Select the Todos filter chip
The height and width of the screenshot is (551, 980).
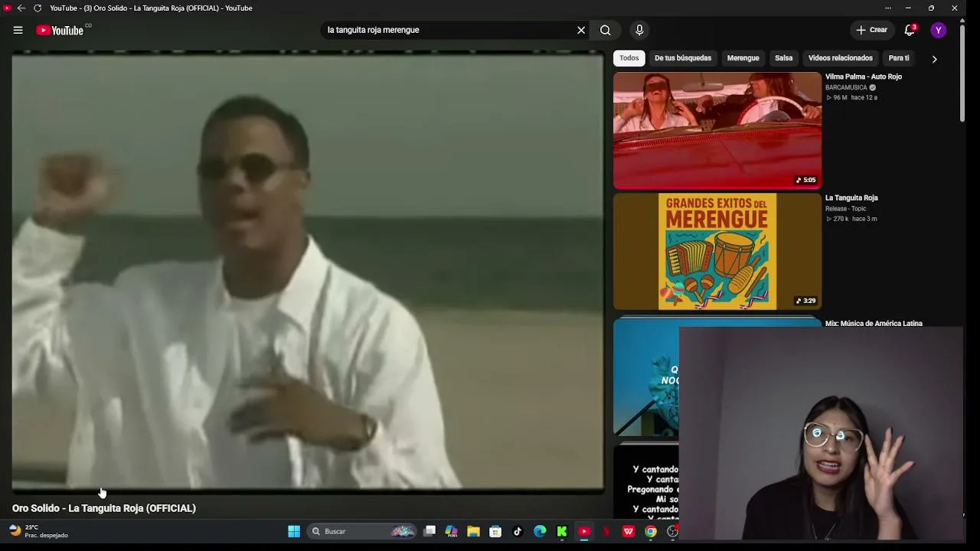click(x=629, y=58)
